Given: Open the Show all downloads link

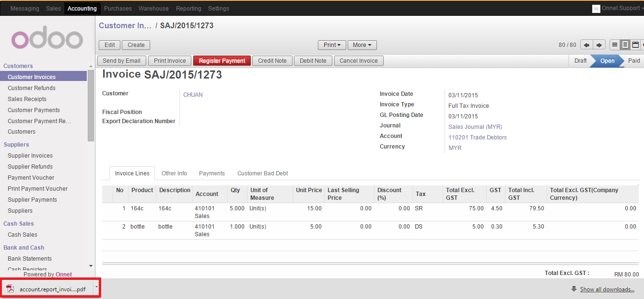Looking at the screenshot, I should coord(607,289).
